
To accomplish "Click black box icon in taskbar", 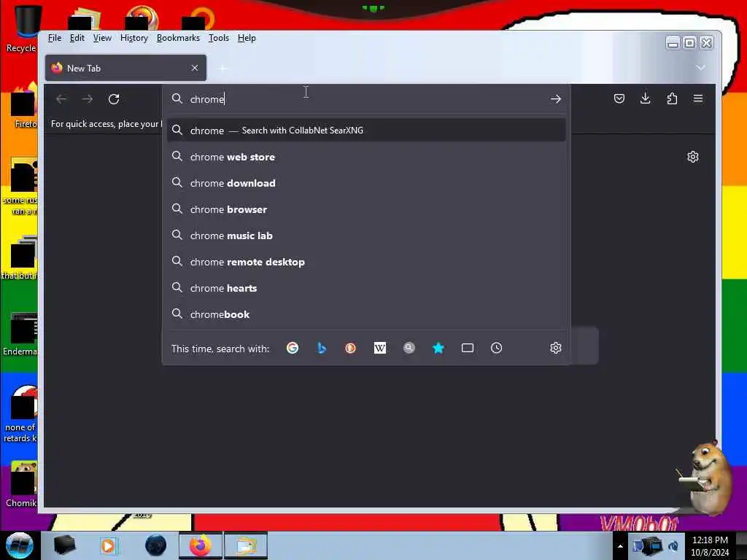I will pos(64,545).
